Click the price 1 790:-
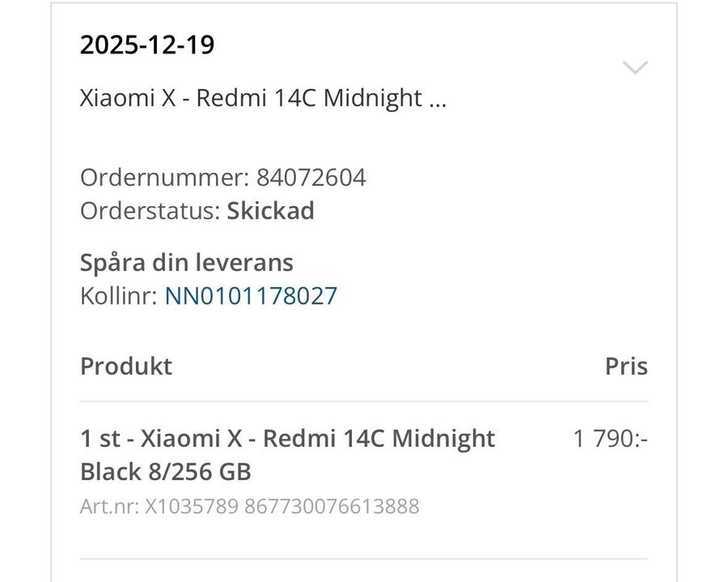728x582 pixels. 611,438
